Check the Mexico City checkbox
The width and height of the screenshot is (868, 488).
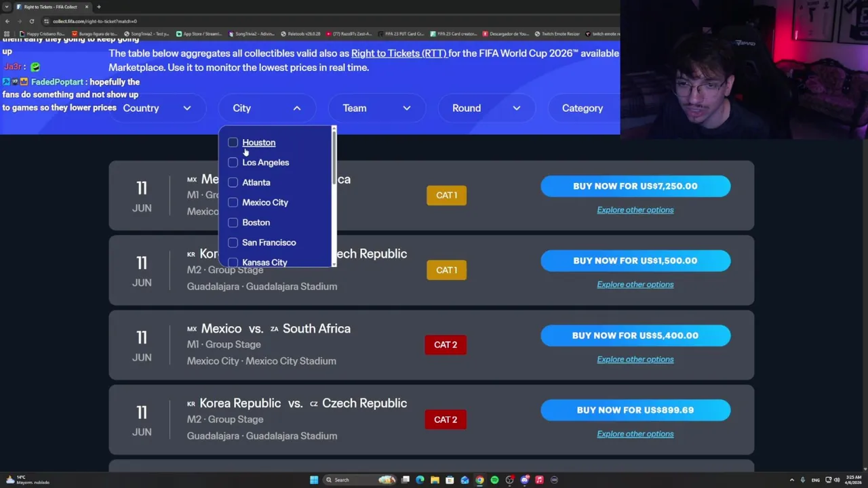[233, 203]
